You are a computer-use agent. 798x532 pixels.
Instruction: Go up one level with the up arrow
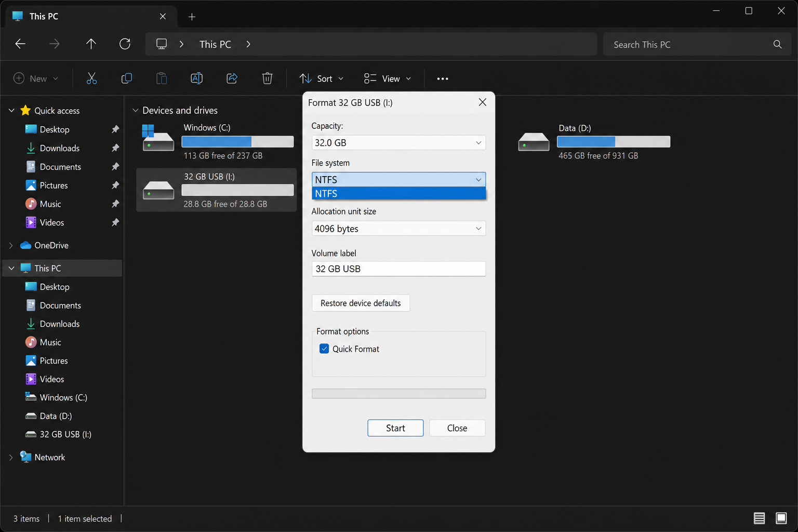(x=91, y=44)
